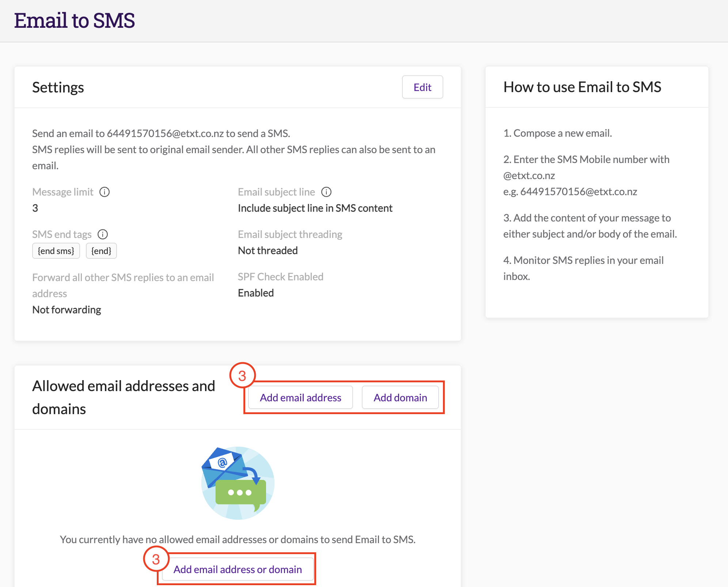728x587 pixels.
Task: Click the 'Forward all other SMS replies' label
Action: (123, 285)
